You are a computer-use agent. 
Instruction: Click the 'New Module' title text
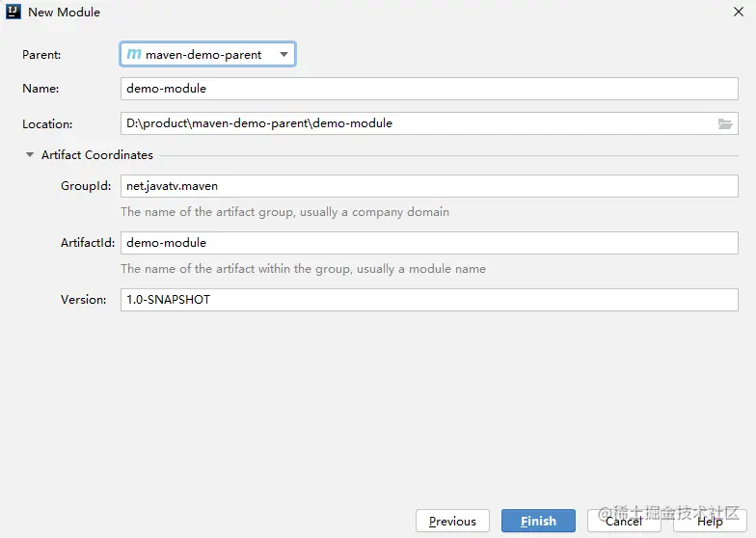coord(64,12)
